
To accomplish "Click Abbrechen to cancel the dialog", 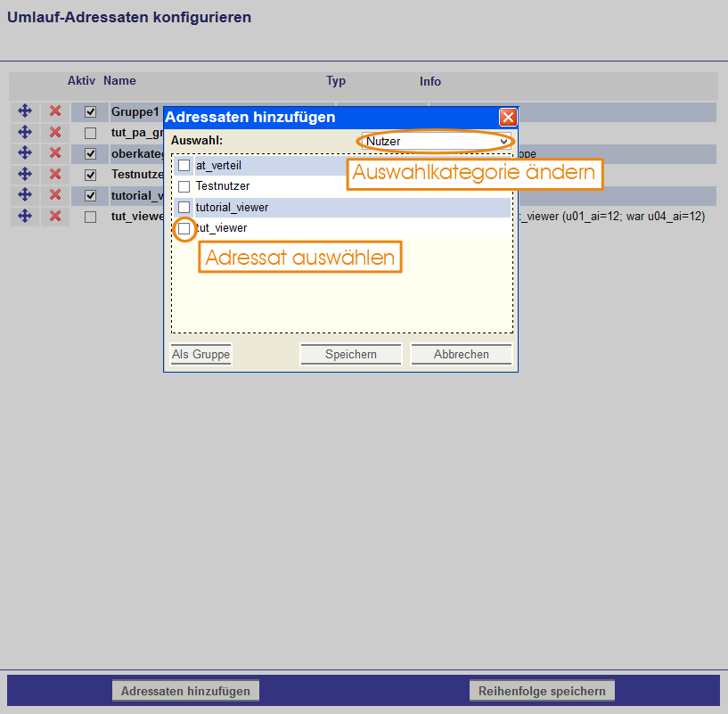I will 461,355.
